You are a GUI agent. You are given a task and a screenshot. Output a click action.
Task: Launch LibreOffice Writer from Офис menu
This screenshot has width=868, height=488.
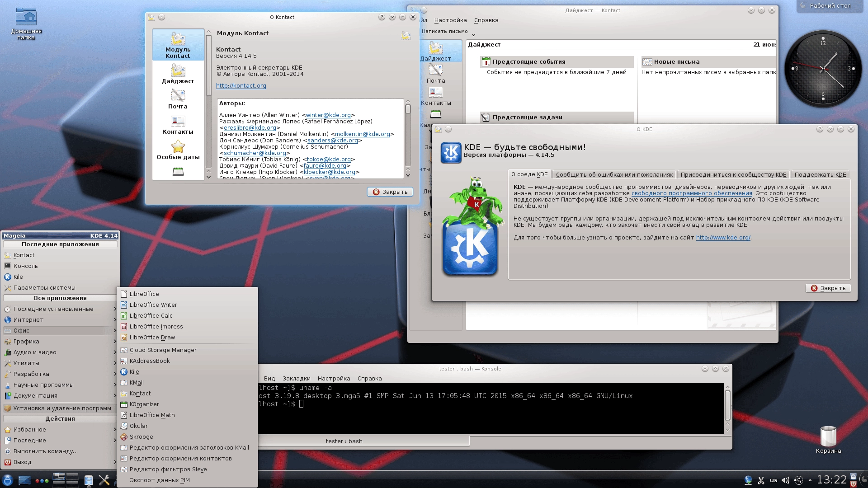[188, 305]
